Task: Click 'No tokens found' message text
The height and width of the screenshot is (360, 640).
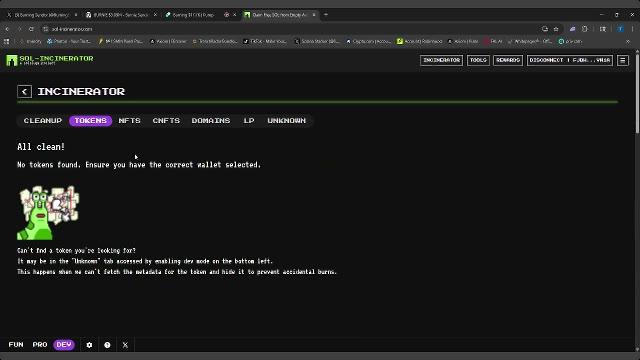Action: coord(139,165)
